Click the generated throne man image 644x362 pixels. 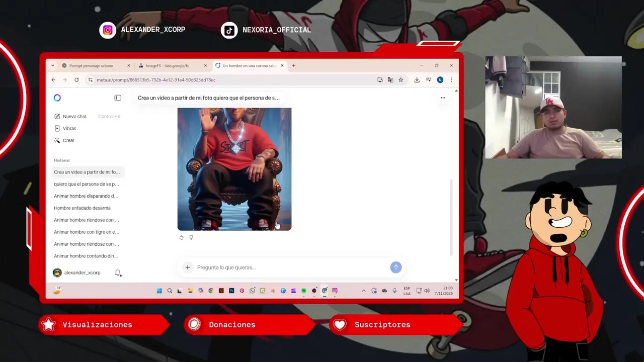tap(234, 169)
